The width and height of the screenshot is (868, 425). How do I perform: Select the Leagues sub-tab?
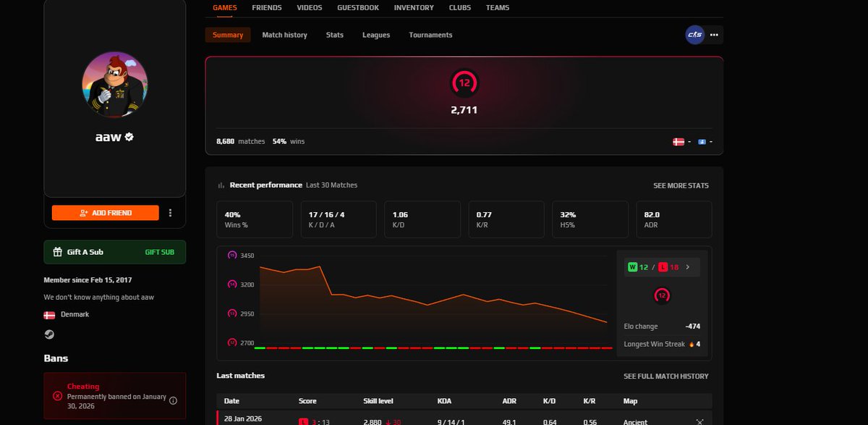coord(376,35)
